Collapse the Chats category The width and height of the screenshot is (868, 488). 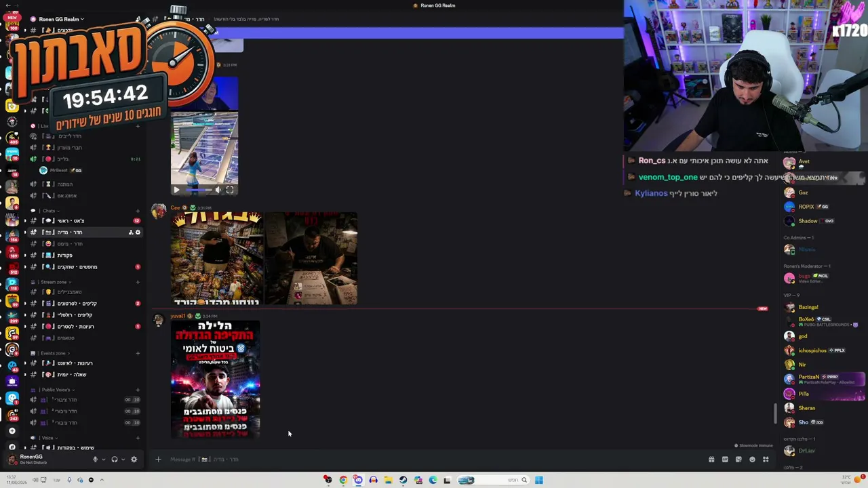tap(47, 211)
